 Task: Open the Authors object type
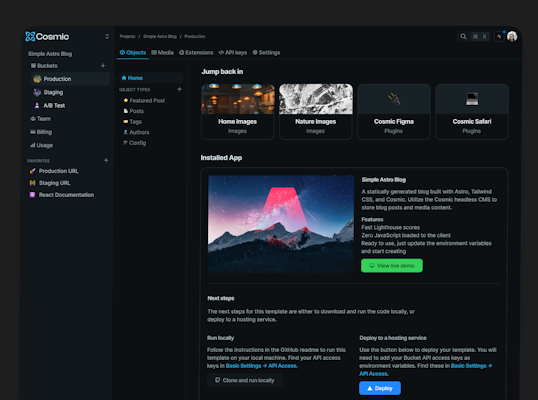pyautogui.click(x=136, y=132)
